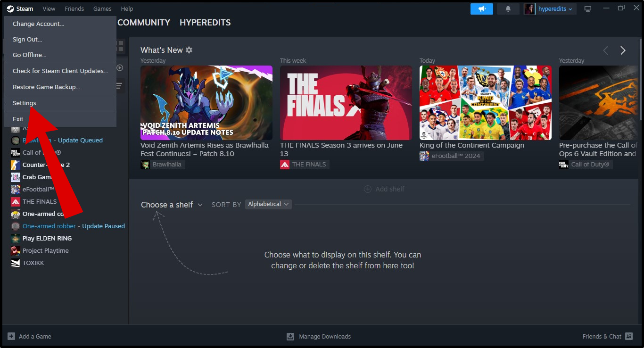The height and width of the screenshot is (348, 644).
Task: Click the Update Queued status text
Action: click(x=80, y=141)
